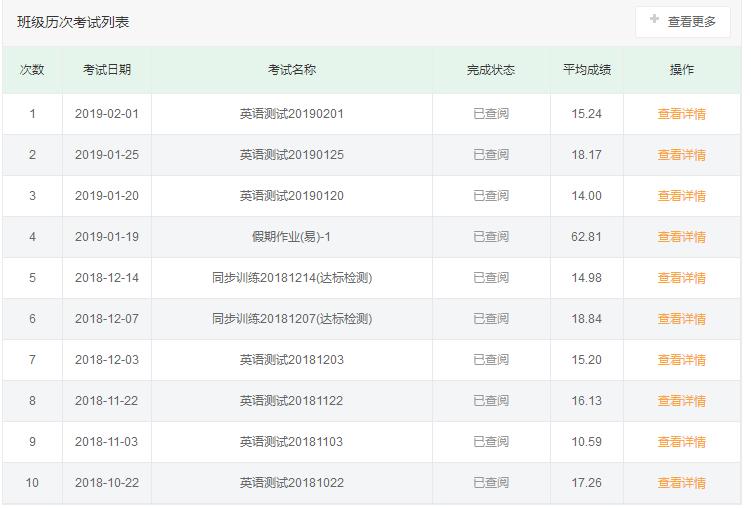Select exam name 同步训练20181214(达标检测)
The height and width of the screenshot is (508, 751).
[x=292, y=278]
